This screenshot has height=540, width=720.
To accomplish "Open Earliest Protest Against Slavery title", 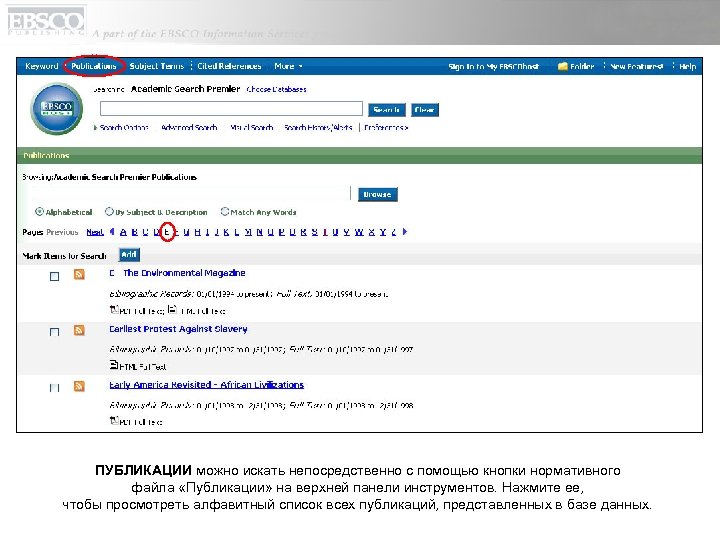I will [x=178, y=329].
